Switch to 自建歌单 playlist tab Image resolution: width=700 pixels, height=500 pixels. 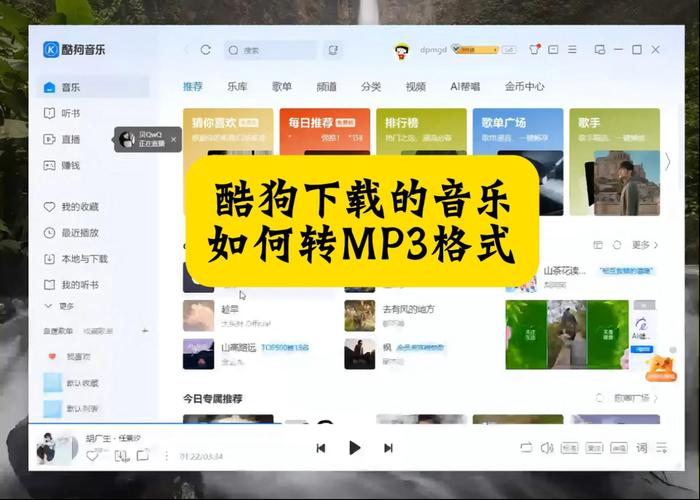tap(58, 331)
